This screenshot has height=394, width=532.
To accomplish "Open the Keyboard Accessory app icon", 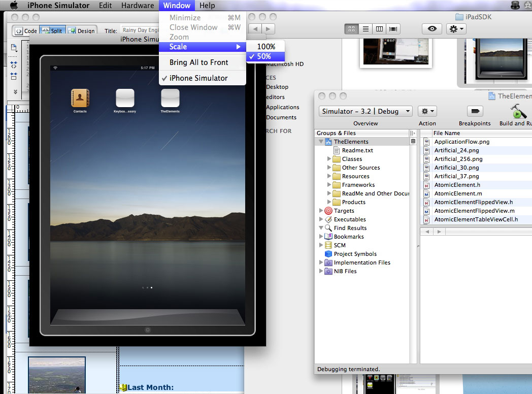I will (x=125, y=97).
